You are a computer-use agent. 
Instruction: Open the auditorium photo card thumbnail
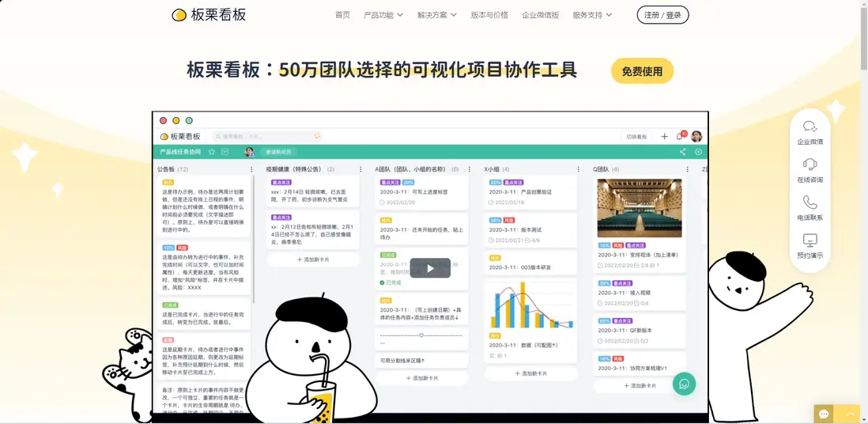[x=640, y=208]
